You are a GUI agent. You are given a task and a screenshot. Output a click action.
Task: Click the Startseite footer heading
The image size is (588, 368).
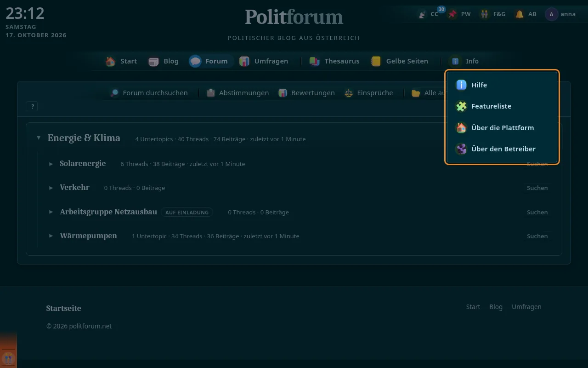tap(63, 308)
